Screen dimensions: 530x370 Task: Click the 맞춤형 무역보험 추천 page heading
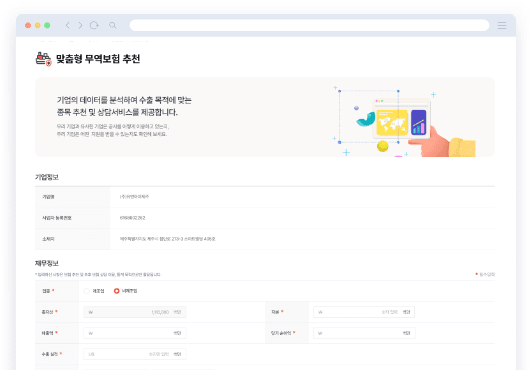(98, 59)
